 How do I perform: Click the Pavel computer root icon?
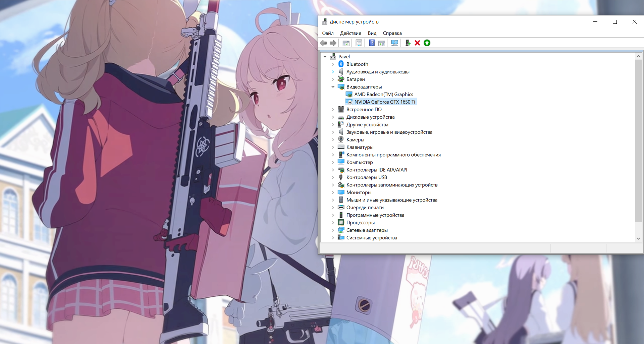click(x=333, y=56)
